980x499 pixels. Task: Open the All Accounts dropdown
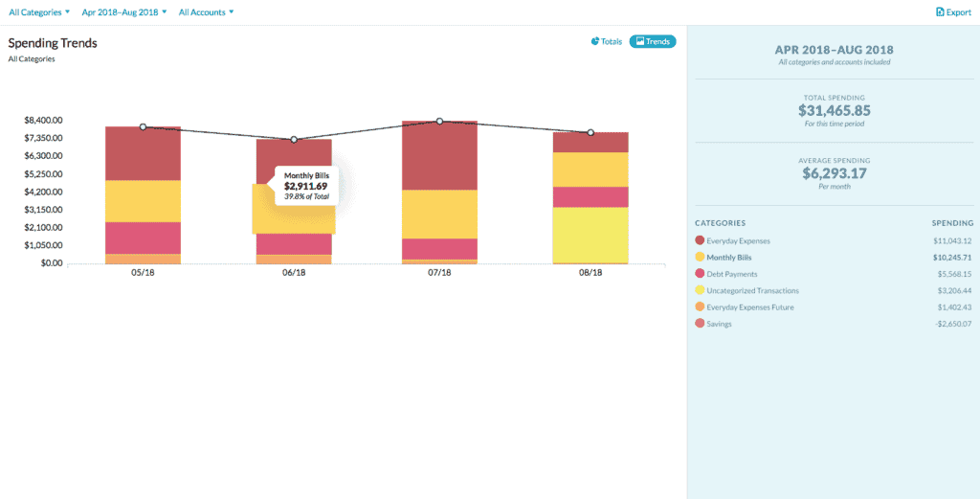tap(207, 11)
